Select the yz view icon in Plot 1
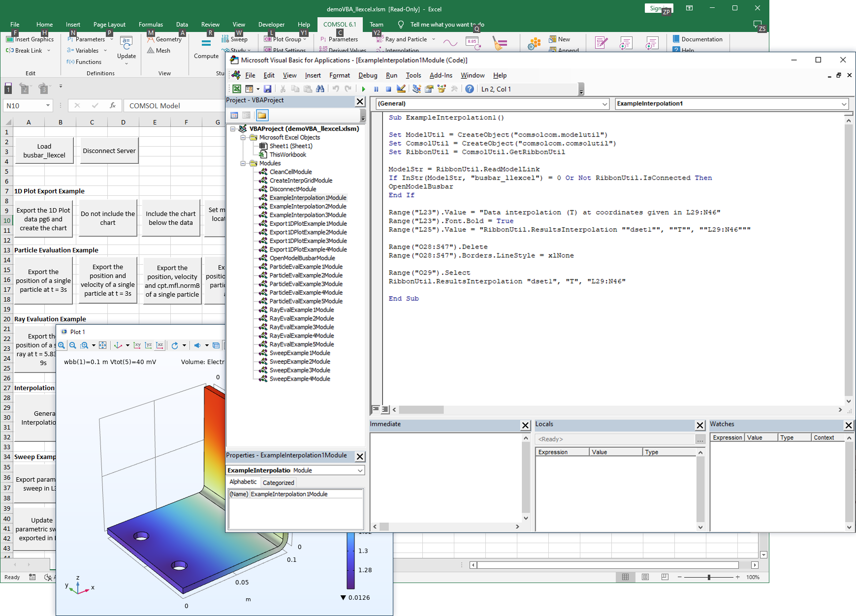Image resolution: width=856 pixels, height=616 pixels. pos(148,345)
